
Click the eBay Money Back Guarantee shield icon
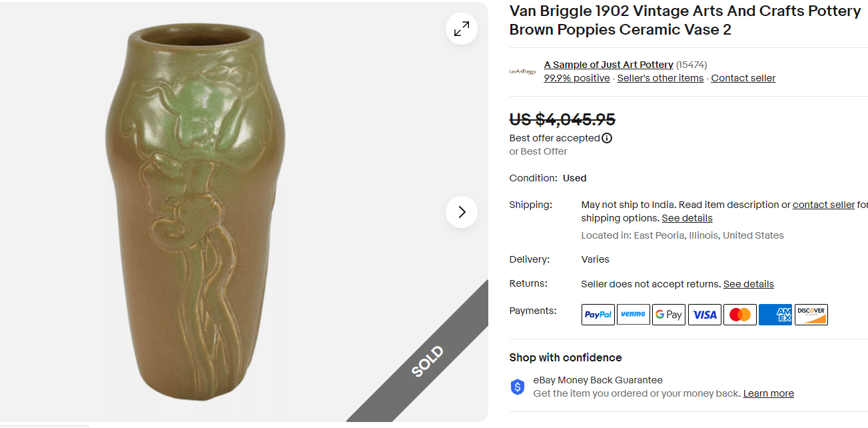[x=518, y=387]
